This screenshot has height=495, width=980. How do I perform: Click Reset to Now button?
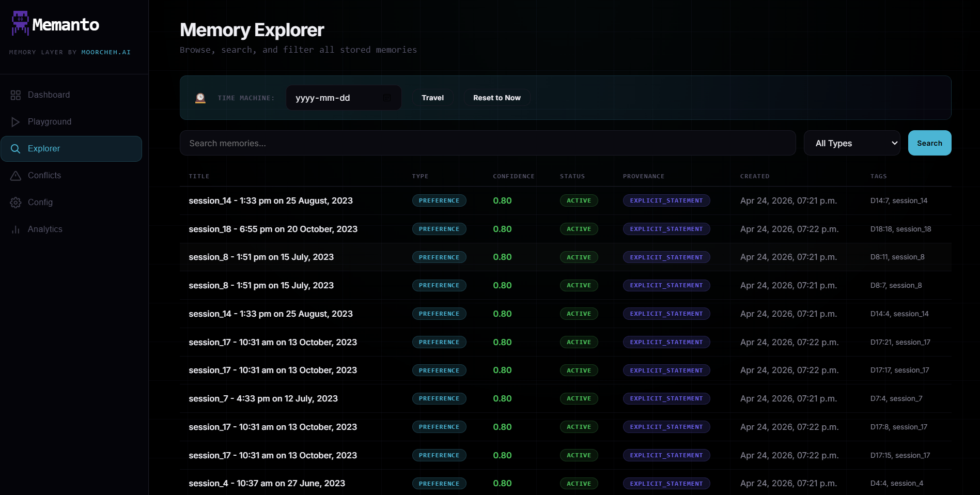click(496, 98)
